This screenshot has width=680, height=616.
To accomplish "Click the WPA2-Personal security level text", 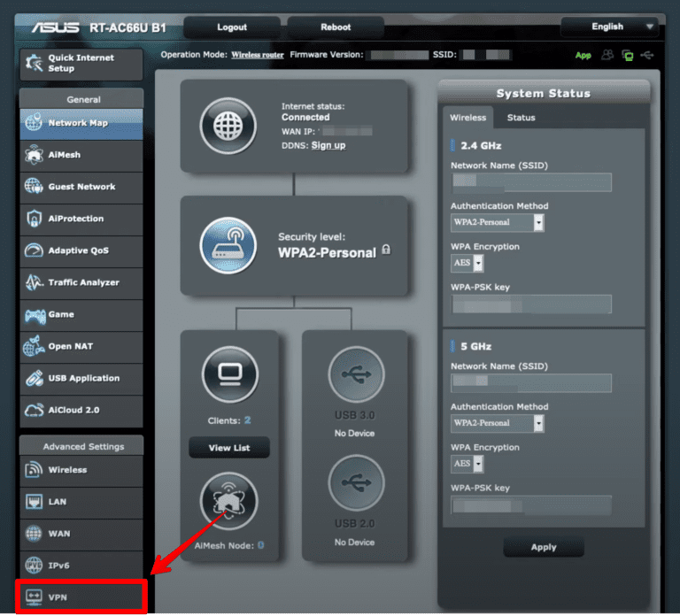I will (327, 253).
